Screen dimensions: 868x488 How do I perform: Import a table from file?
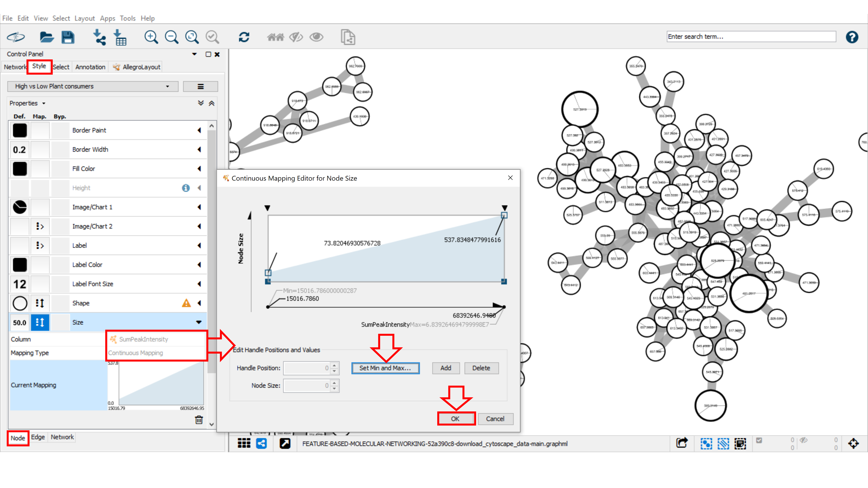tap(120, 37)
